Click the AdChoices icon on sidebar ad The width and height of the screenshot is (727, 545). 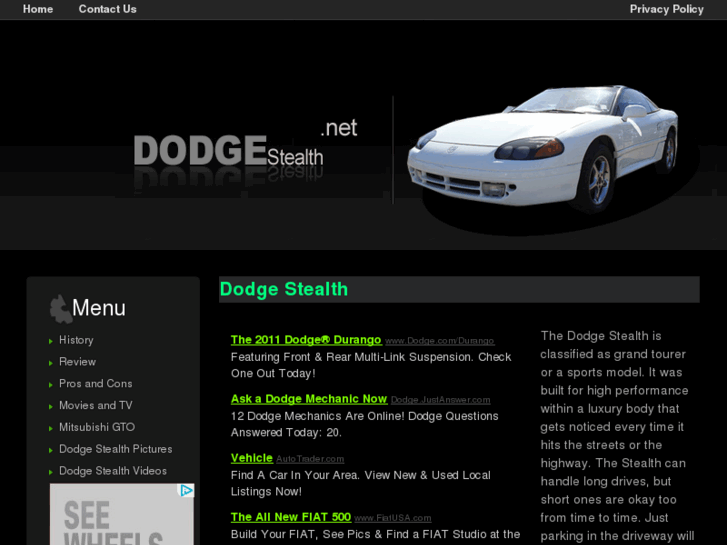186,490
